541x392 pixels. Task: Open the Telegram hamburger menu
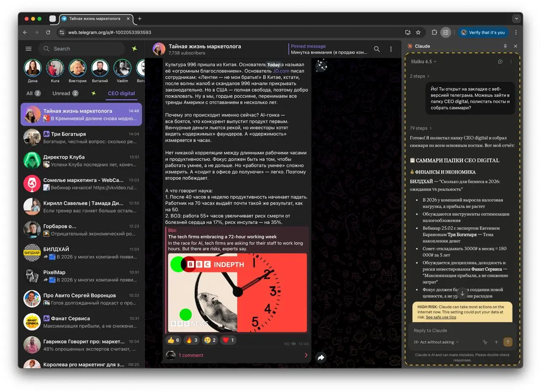29,49
